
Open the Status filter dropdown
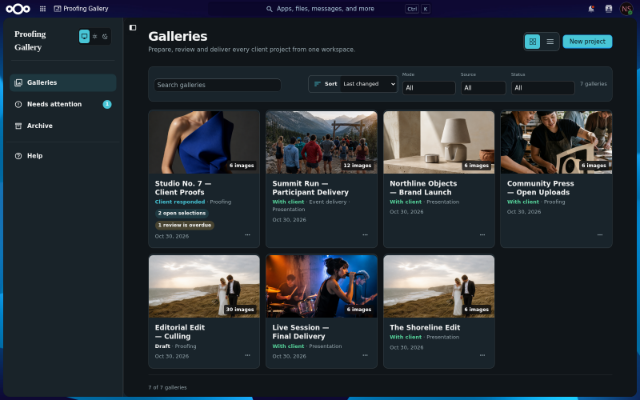tap(542, 88)
